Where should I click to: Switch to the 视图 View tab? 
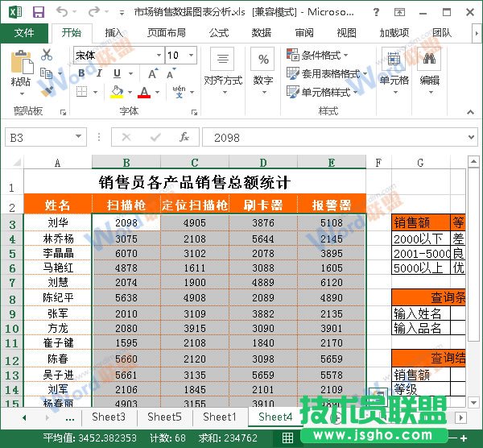[x=346, y=33]
